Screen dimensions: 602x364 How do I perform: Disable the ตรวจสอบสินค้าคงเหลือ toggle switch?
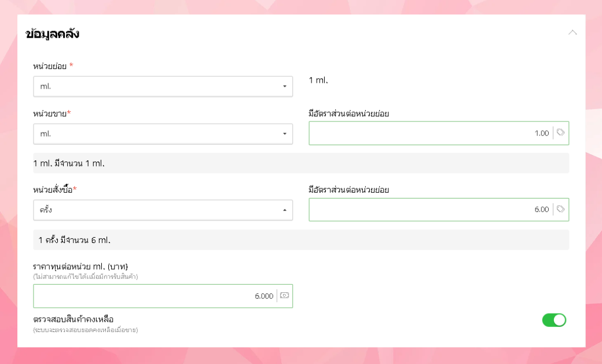[554, 320]
